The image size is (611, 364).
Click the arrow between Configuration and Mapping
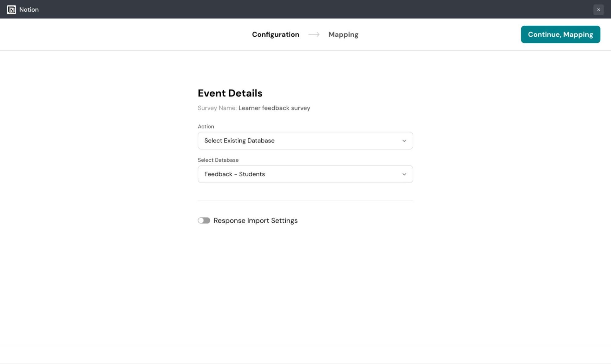click(x=314, y=35)
